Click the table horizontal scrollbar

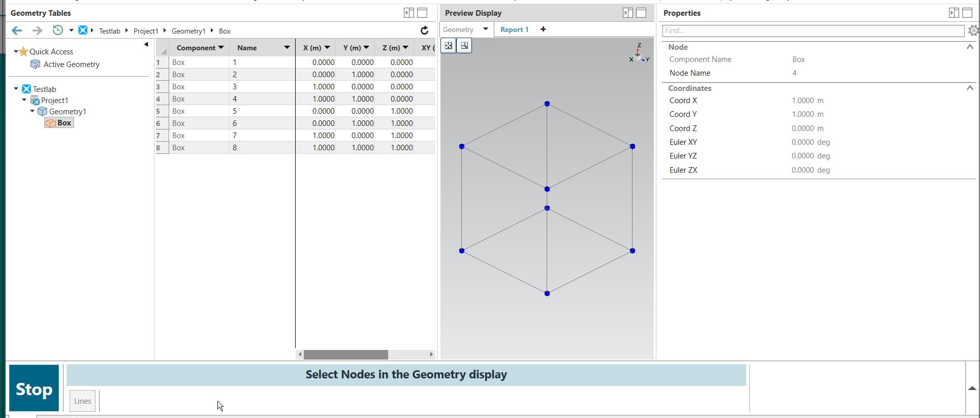point(345,354)
